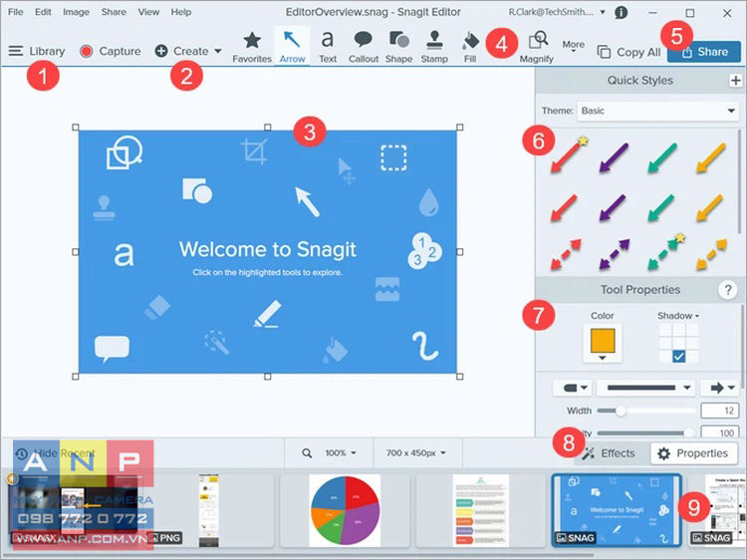747x560 pixels.
Task: Toggle the bottom-center shadow direction checkbox
Action: (x=679, y=356)
